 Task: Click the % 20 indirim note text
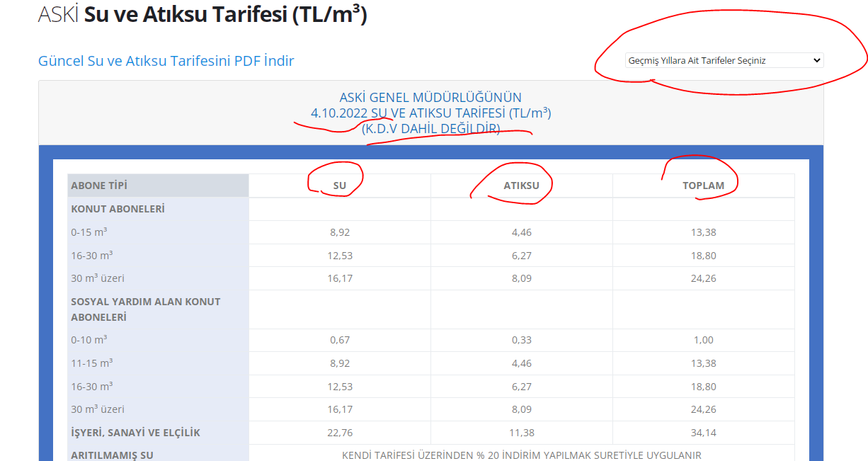(x=521, y=455)
